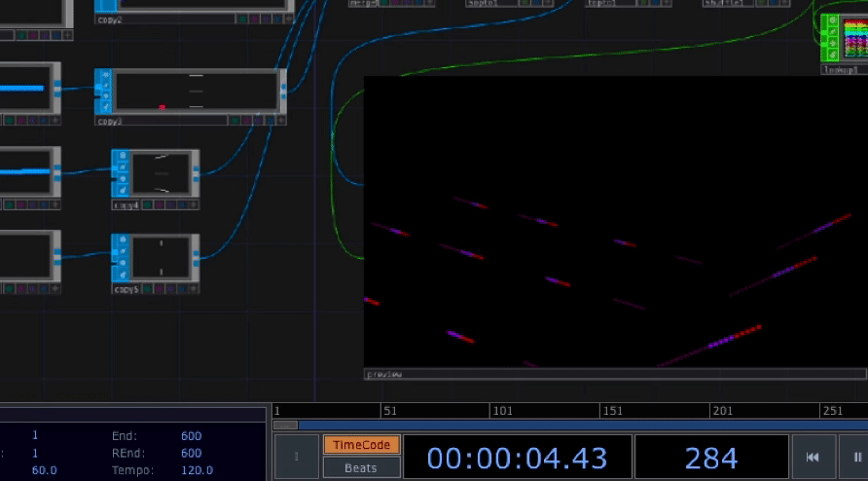
Task: Pause the timeline playback
Action: pos(856,457)
